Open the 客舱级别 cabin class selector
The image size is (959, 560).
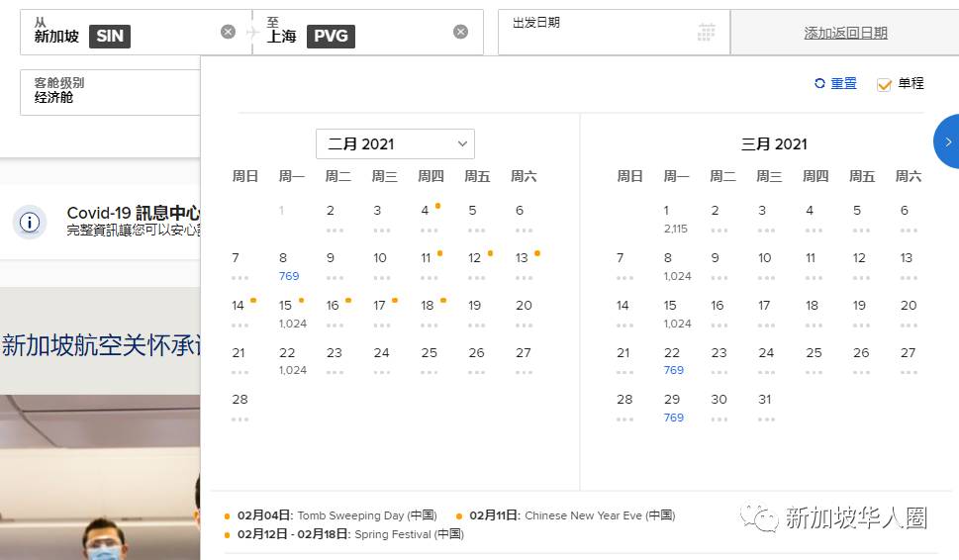pyautogui.click(x=110, y=92)
